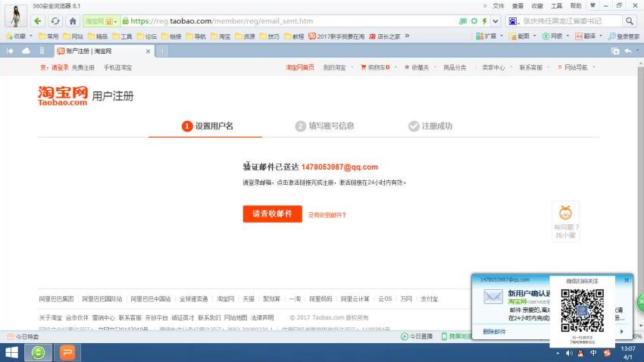Click the cloud icon in the tab bar

coord(26,51)
